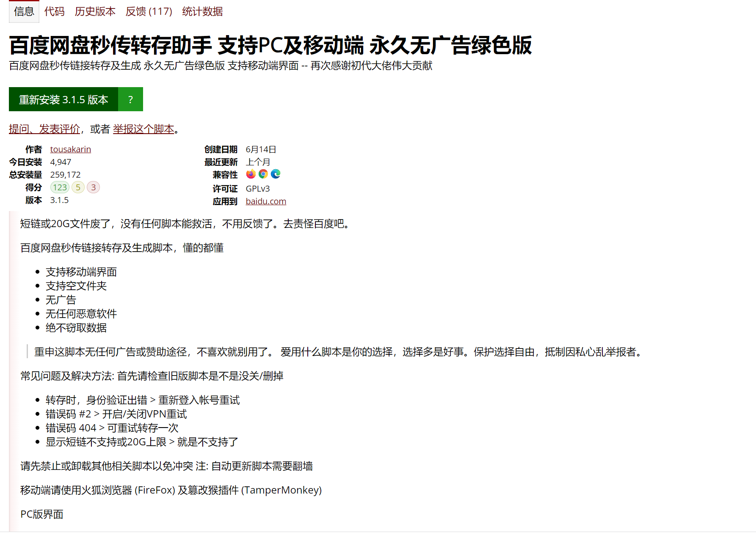The width and height of the screenshot is (756, 535).
Task: Select the 信息 tab
Action: [x=24, y=11]
